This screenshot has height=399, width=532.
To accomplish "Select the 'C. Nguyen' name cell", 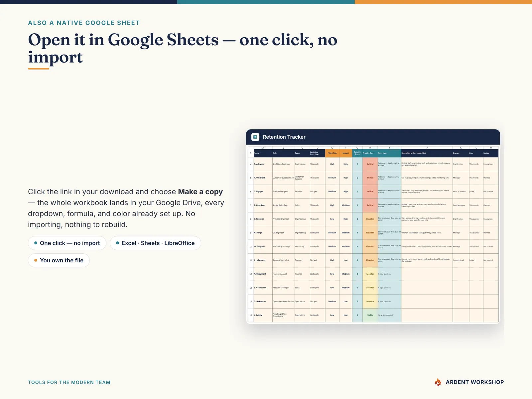I will tap(263, 192).
